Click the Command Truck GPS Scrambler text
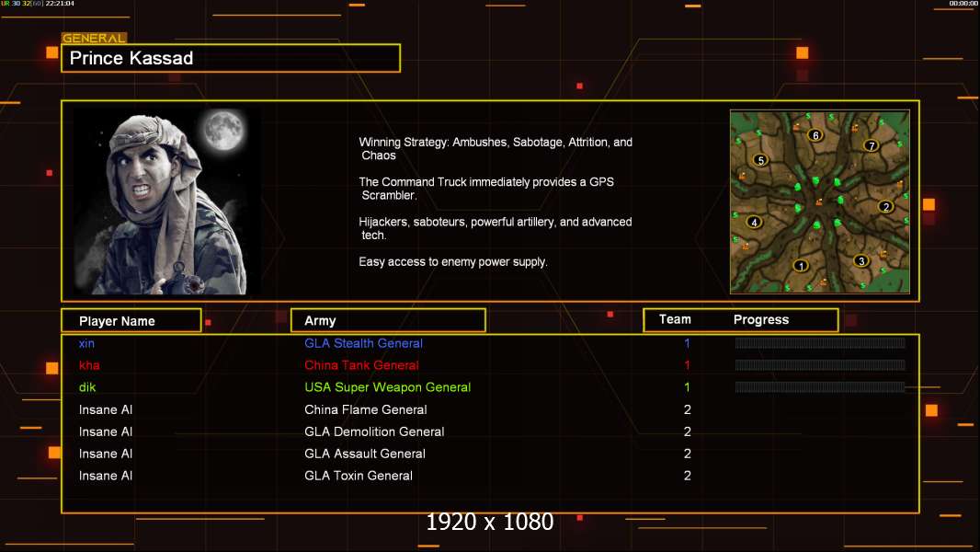 (486, 189)
